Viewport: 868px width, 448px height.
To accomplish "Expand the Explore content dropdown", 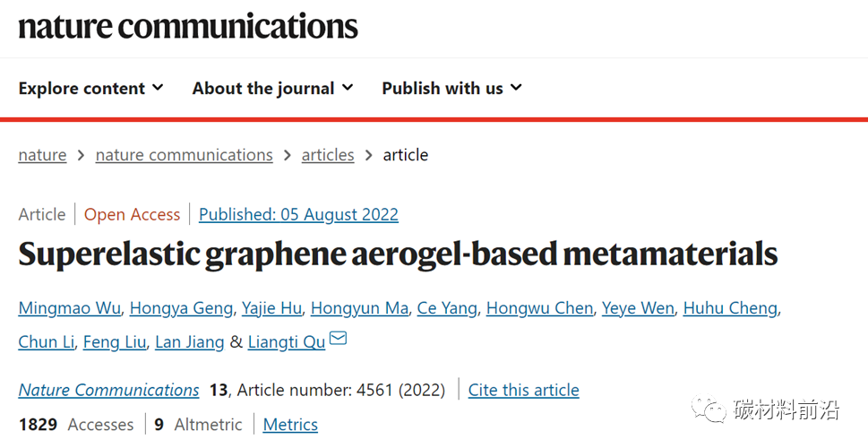I will pos(90,88).
